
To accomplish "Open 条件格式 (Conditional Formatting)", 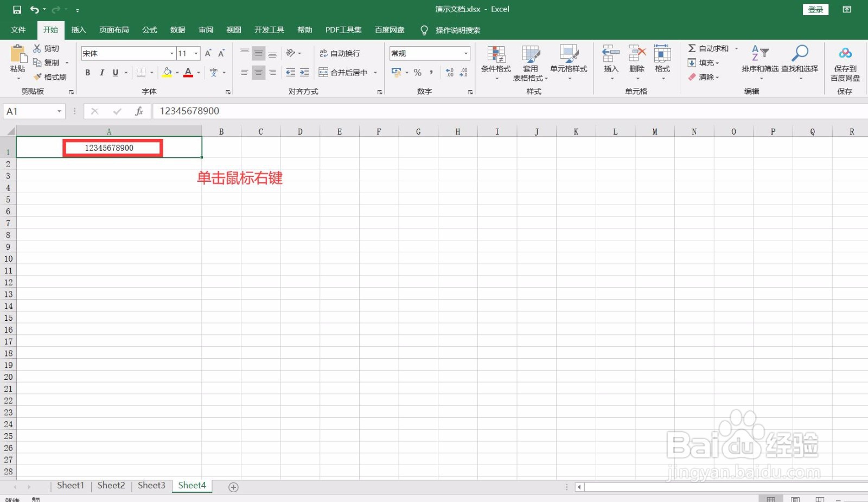I will coord(495,62).
